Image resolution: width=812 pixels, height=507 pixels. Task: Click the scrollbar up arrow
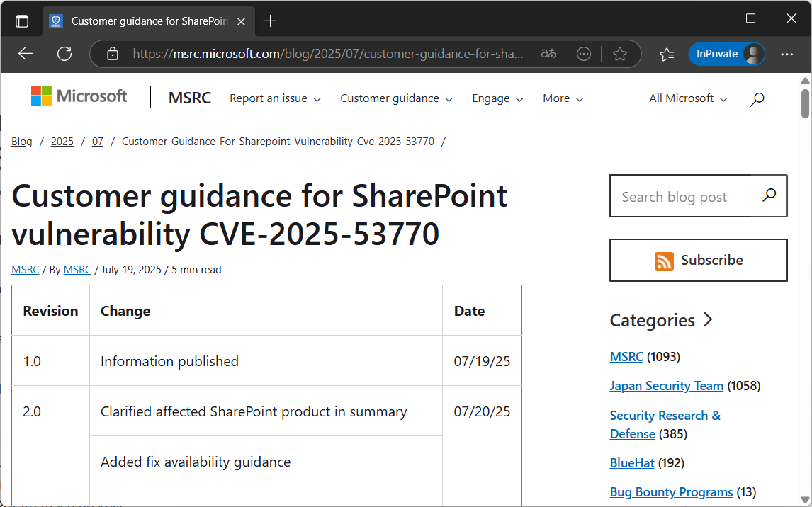pos(805,80)
